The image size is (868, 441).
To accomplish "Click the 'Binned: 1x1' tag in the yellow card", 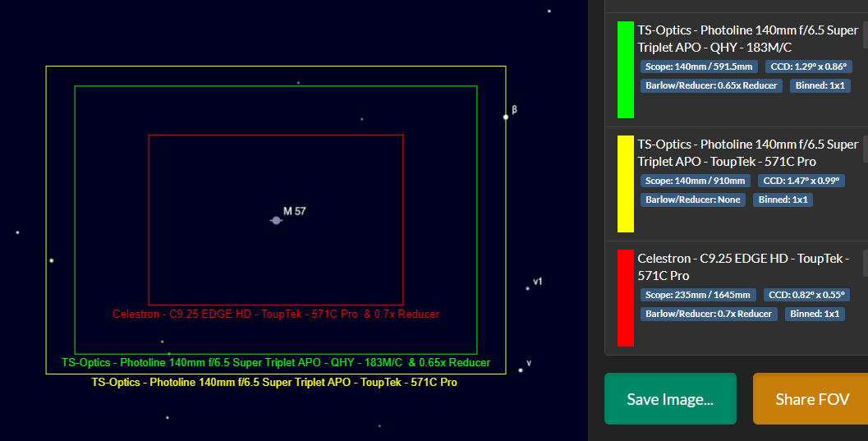I will (783, 200).
